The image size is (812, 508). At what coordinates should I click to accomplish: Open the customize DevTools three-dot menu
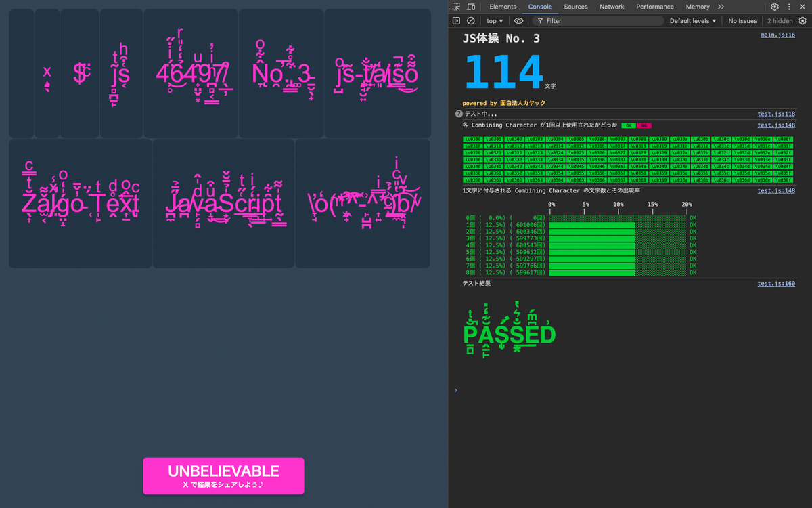click(x=790, y=7)
